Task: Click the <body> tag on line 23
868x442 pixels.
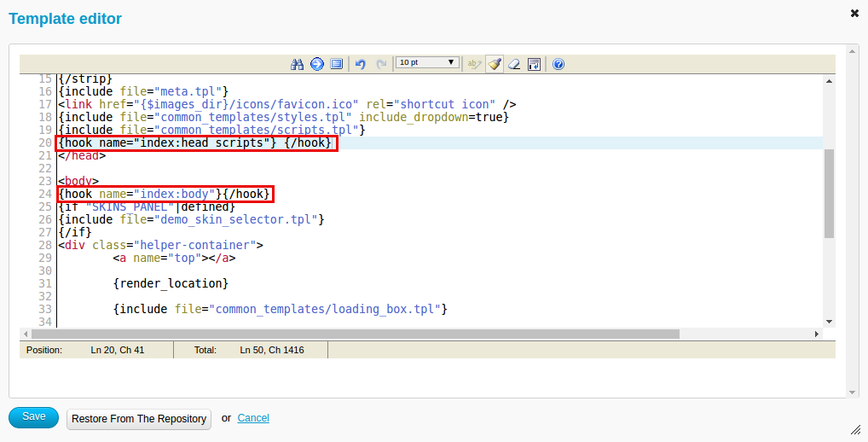Action: pyautogui.click(x=78, y=181)
